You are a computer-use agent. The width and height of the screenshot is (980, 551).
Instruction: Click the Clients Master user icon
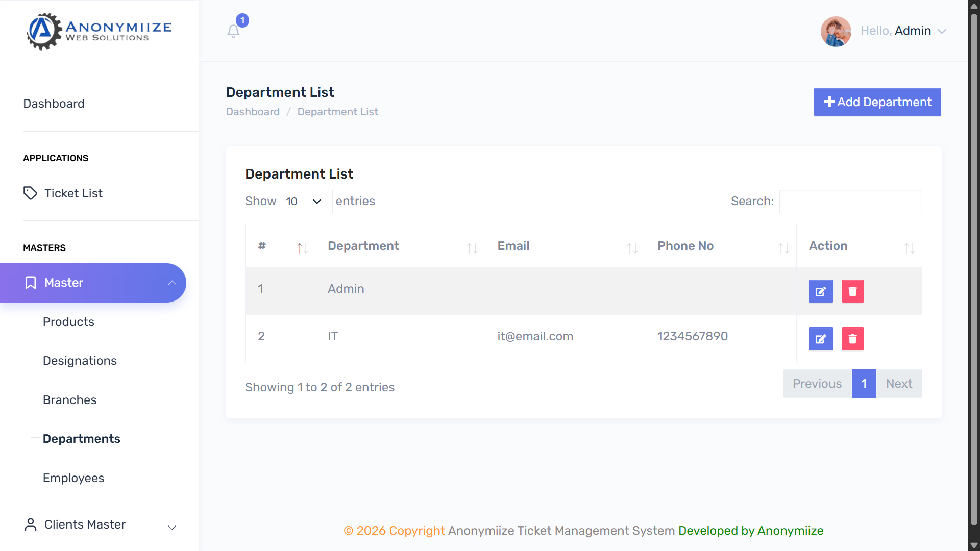pyautogui.click(x=31, y=524)
